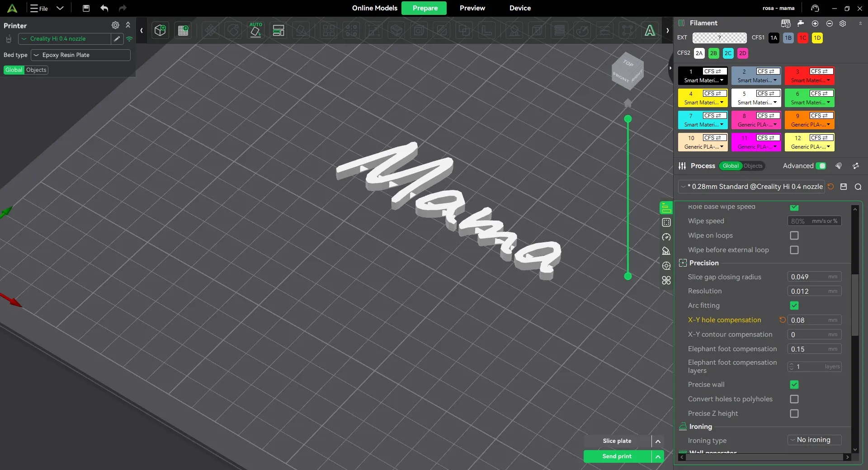
Task: Enable Convert holes to polyholes checkbox
Action: [794, 399]
